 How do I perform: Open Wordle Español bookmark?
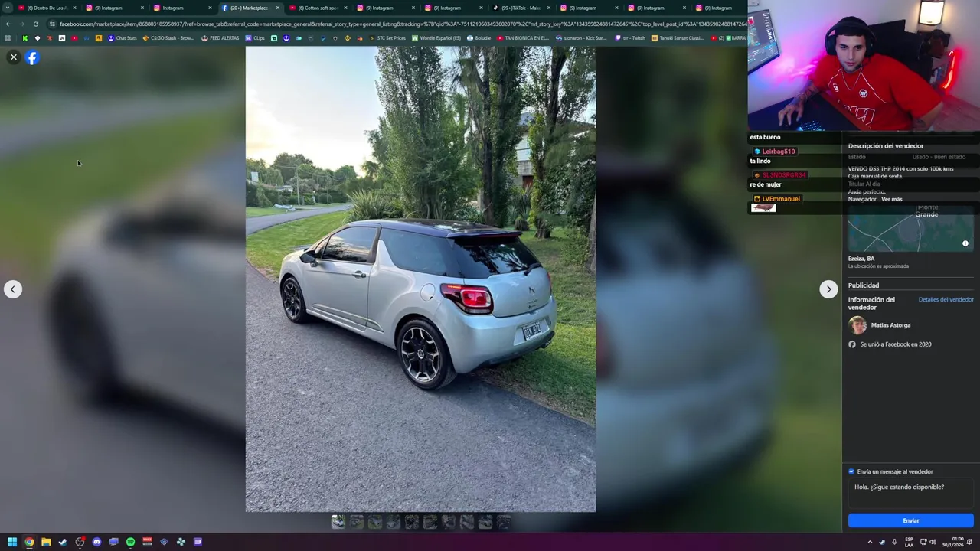pyautogui.click(x=436, y=37)
